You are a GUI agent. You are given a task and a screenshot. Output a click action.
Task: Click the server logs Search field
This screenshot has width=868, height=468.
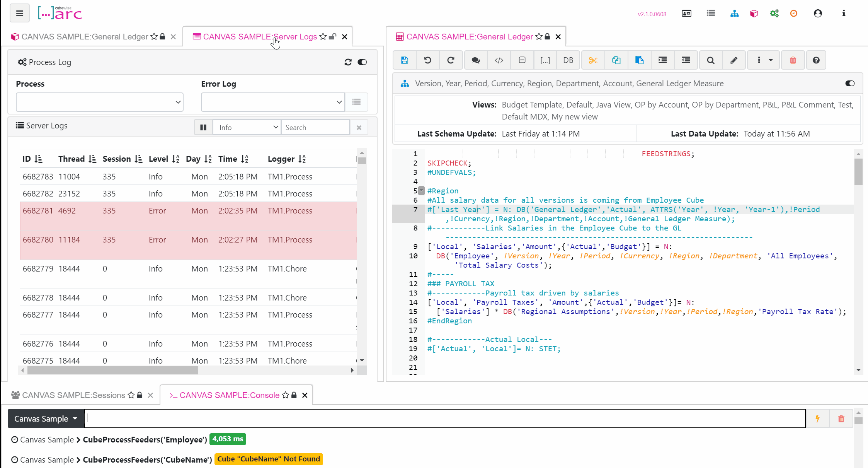pos(315,127)
